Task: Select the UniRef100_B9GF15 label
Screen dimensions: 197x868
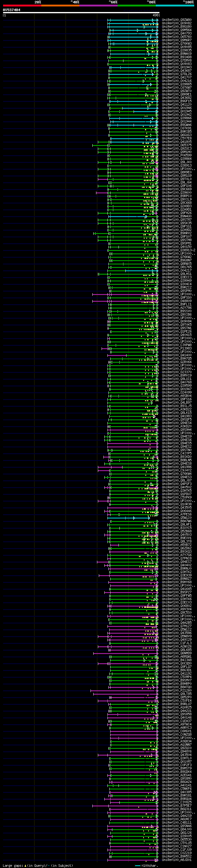Action: point(176,101)
